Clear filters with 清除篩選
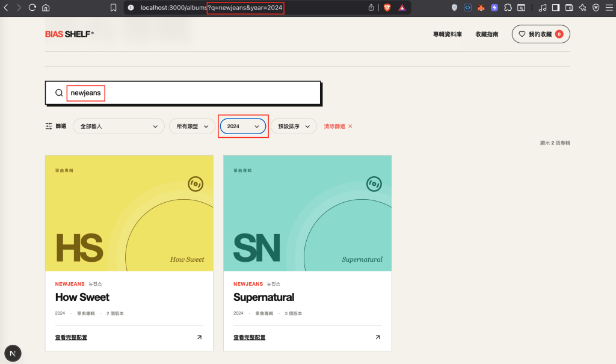616x364 pixels. 338,126
